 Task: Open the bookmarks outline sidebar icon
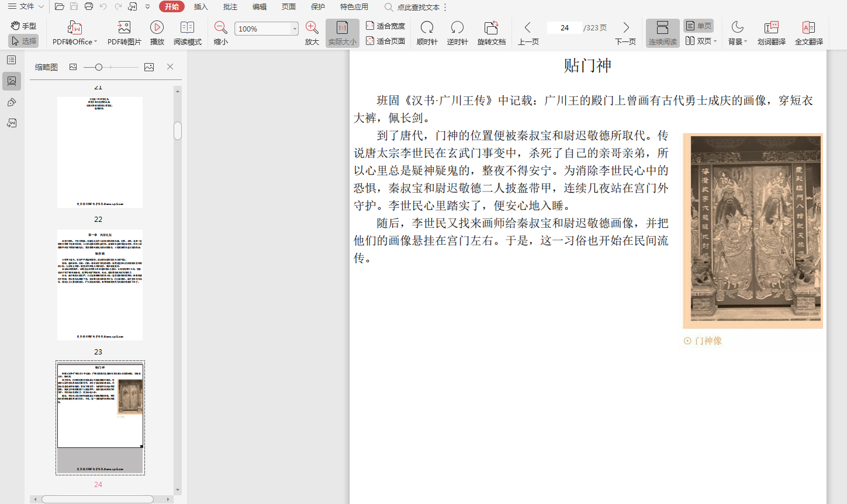coord(12,60)
